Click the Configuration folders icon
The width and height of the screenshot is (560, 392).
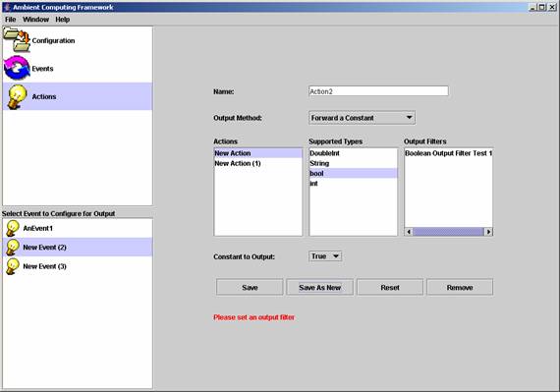(17, 39)
